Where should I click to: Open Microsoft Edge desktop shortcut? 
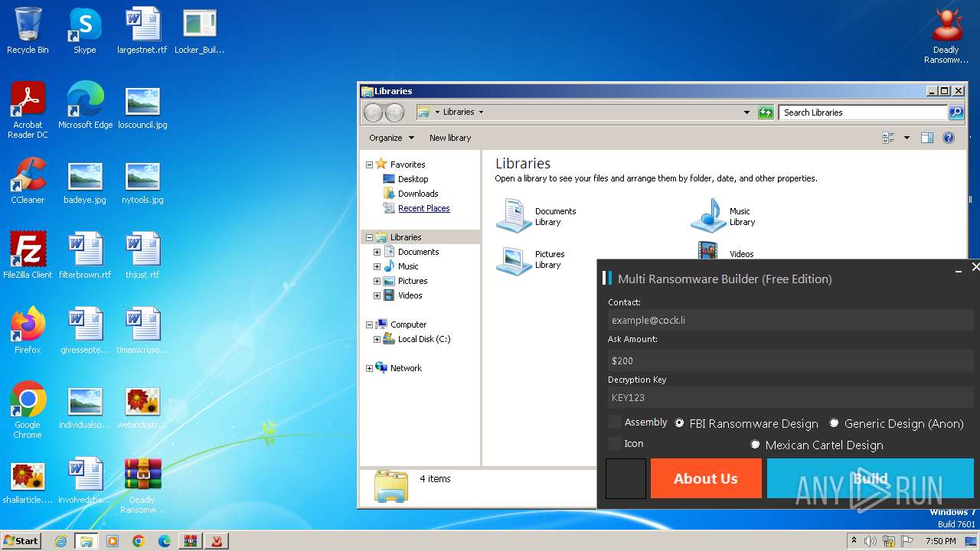coord(85,106)
